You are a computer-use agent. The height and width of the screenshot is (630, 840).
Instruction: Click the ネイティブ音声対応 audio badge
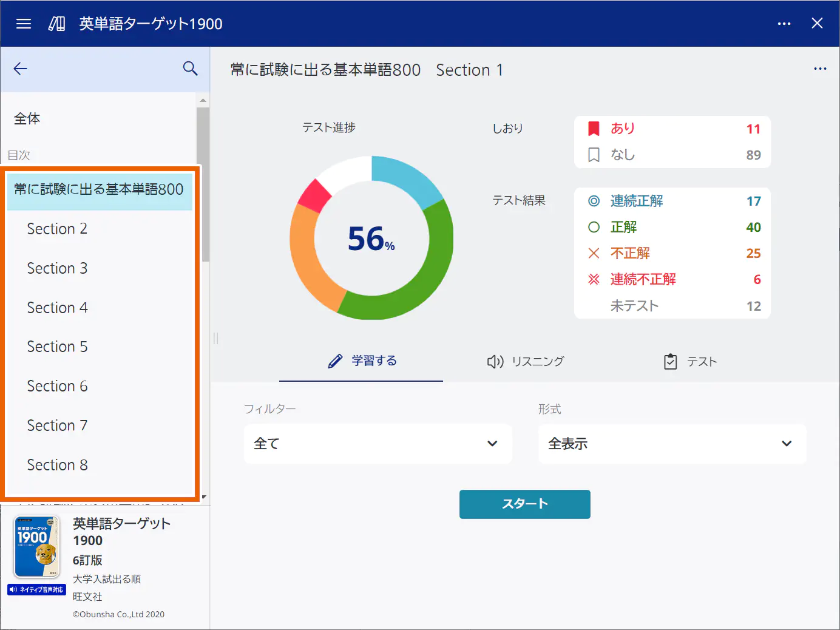click(36, 589)
